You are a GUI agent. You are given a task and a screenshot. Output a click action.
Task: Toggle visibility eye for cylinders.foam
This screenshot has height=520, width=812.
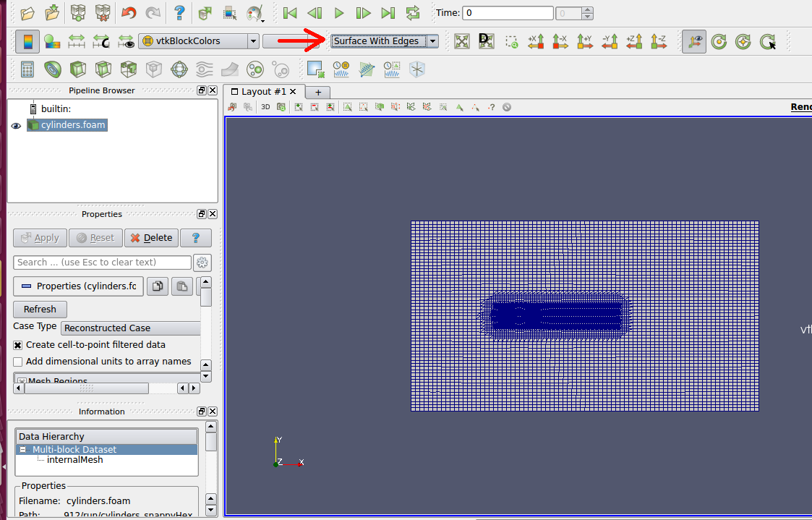(16, 126)
